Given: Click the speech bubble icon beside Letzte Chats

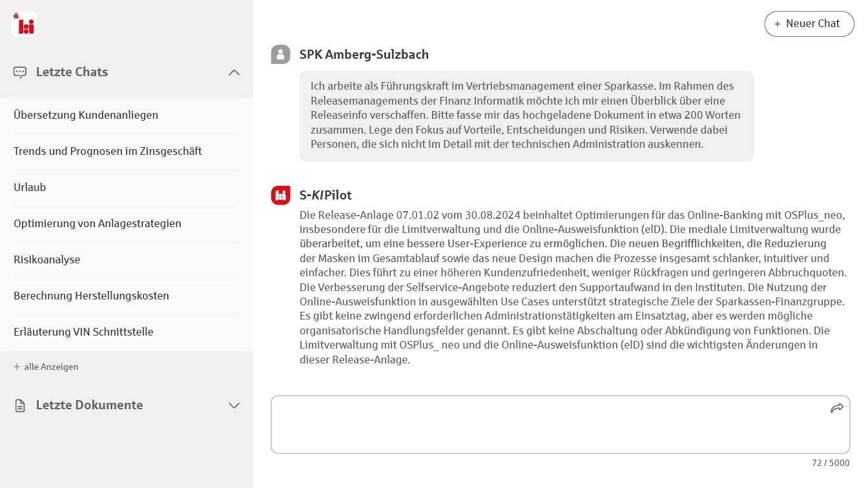Looking at the screenshot, I should [x=20, y=72].
